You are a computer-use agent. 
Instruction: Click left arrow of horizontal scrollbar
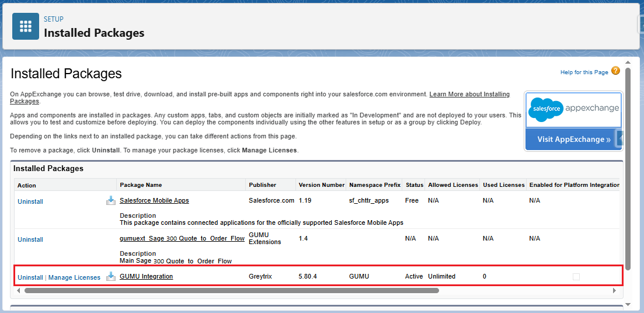click(x=19, y=290)
